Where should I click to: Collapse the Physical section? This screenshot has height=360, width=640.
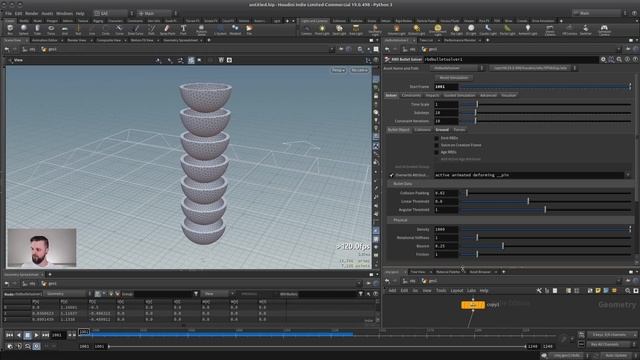(x=510, y=220)
